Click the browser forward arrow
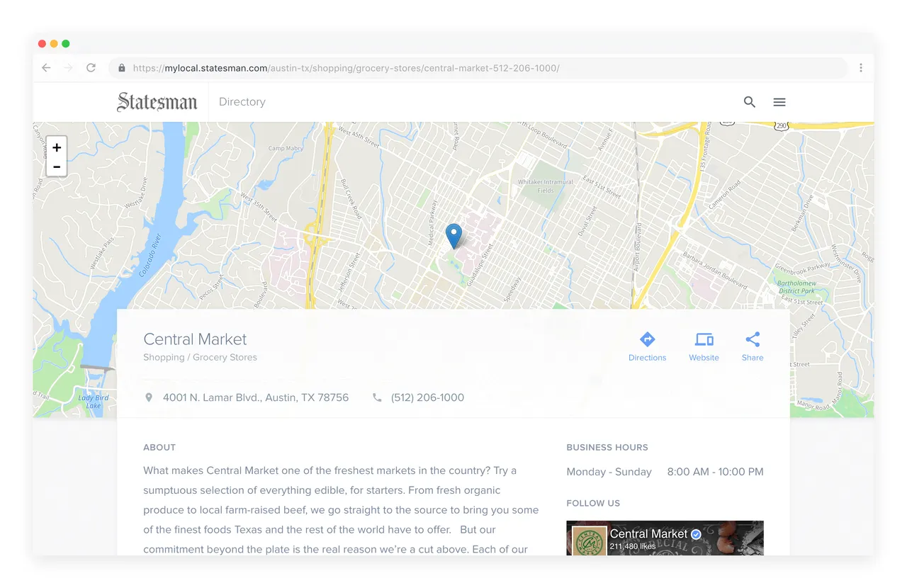This screenshot has height=588, width=907. [x=69, y=68]
